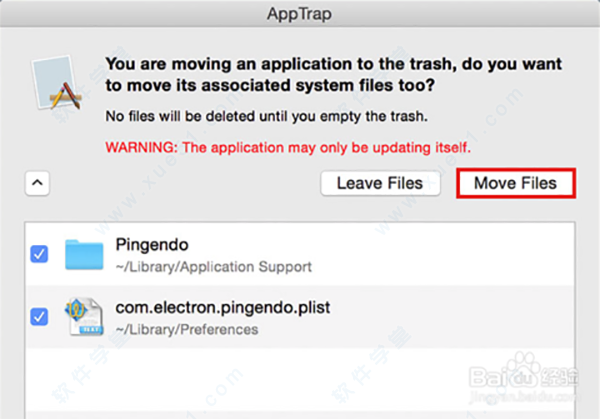This screenshot has height=419, width=600.
Task: Uncheck the Pingendo folder checkbox
Action: [39, 254]
